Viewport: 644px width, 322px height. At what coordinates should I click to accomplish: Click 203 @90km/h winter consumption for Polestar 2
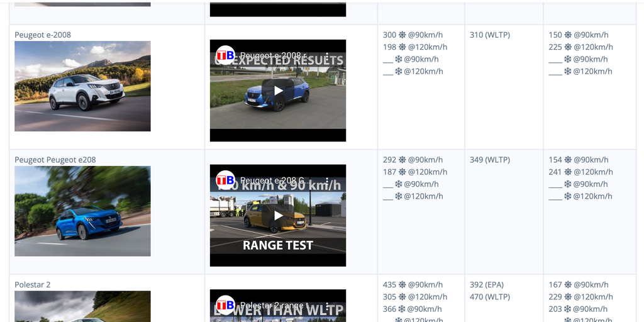pos(579,309)
